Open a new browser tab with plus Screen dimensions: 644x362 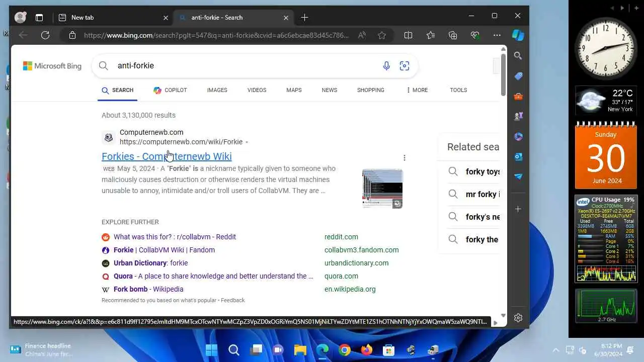pyautogui.click(x=304, y=18)
